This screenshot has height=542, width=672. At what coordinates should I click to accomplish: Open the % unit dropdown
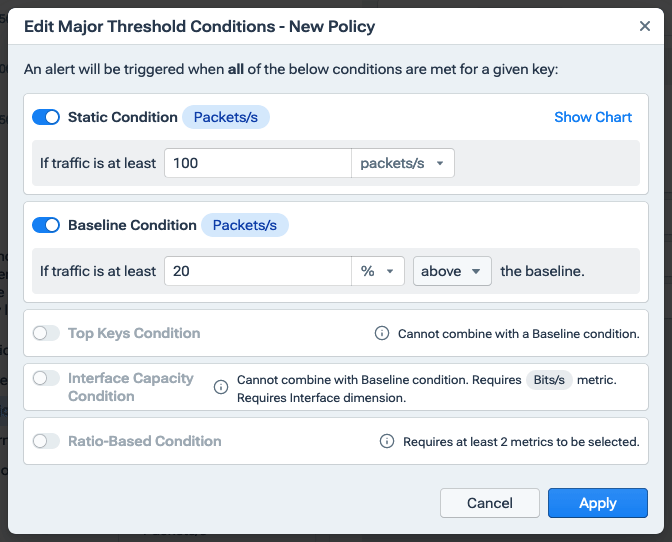[378, 271]
